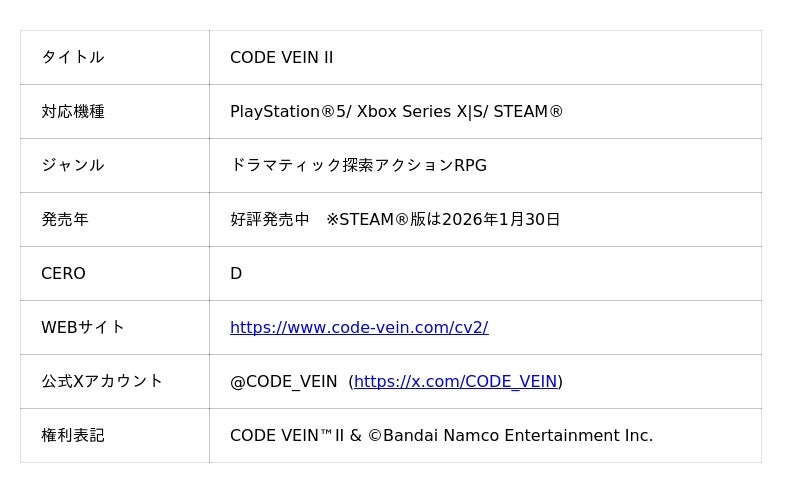Click the Xbox Series X|S text

click(x=418, y=112)
